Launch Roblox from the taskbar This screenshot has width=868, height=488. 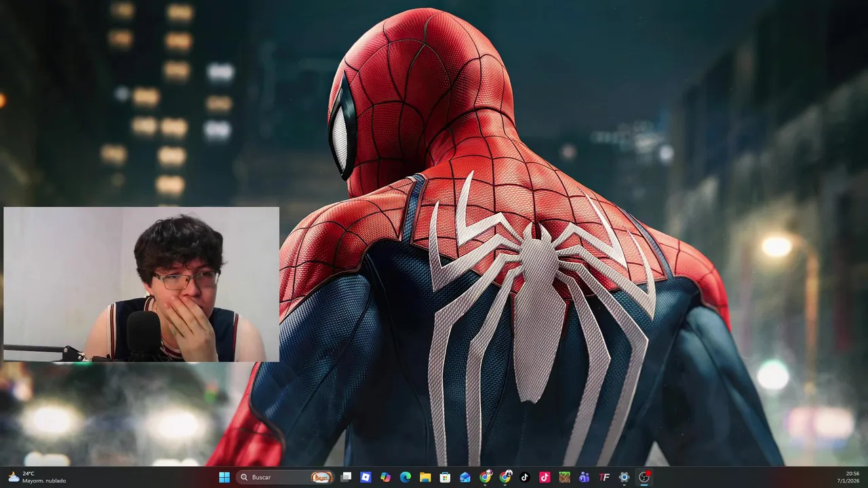[x=366, y=477]
